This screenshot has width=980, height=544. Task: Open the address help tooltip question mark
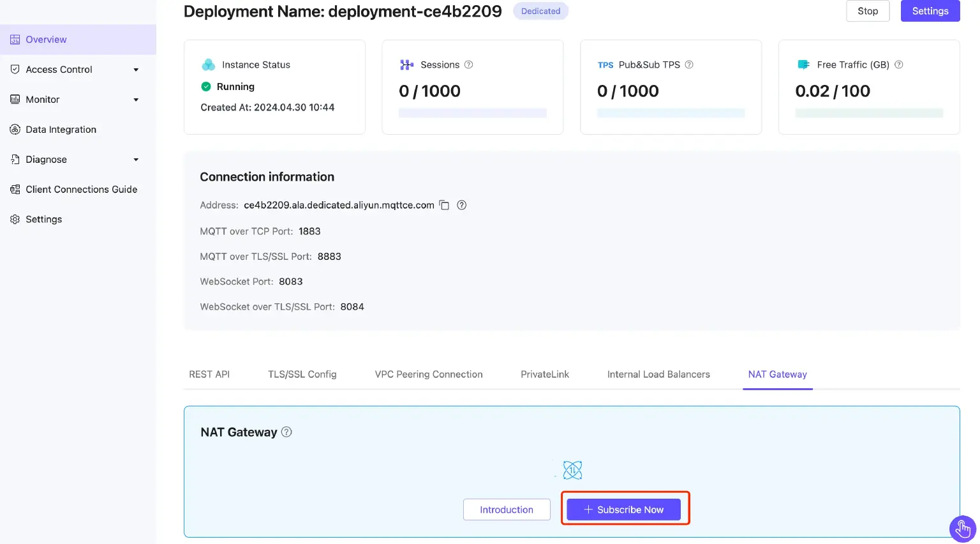click(x=461, y=205)
